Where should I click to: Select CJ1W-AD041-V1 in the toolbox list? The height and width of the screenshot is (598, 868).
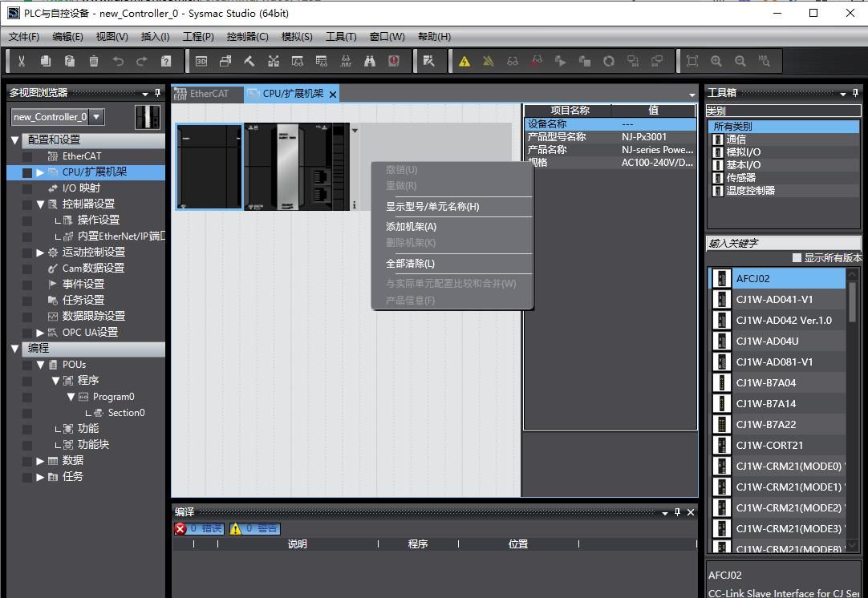[x=774, y=300]
